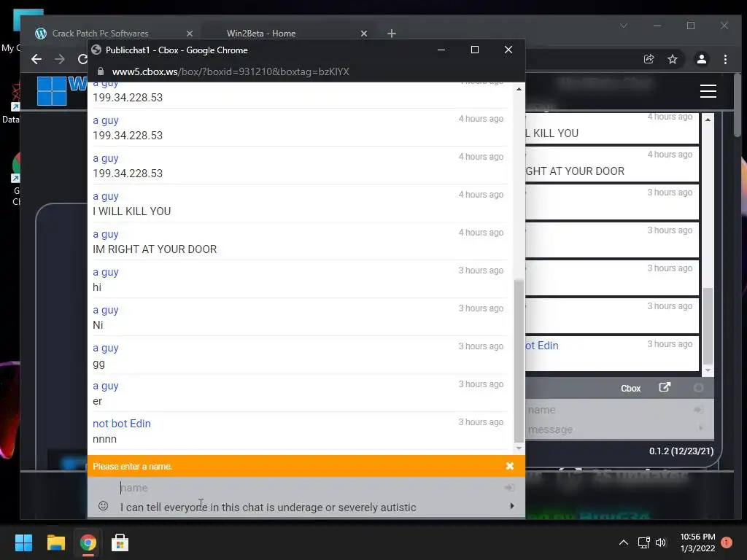
Task: Click the scroll down arrow of popup chat
Action: click(519, 448)
